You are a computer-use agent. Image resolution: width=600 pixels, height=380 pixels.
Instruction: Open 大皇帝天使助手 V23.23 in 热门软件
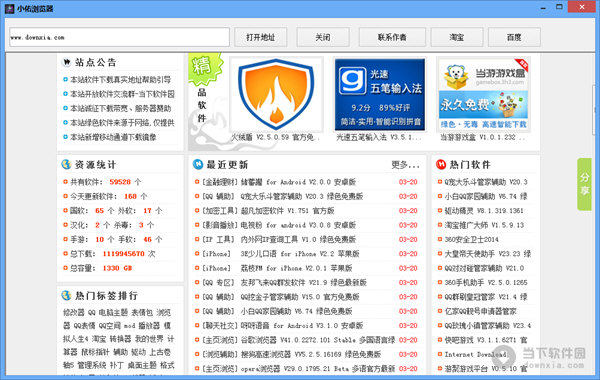(x=488, y=254)
